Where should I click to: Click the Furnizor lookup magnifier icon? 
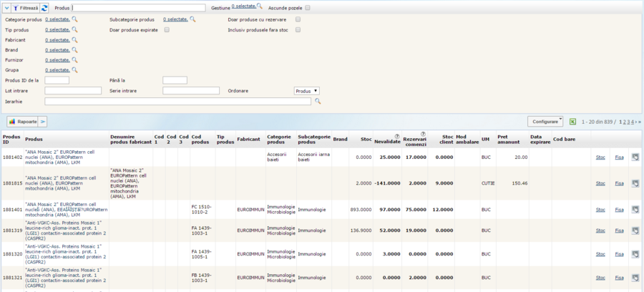[x=74, y=60]
